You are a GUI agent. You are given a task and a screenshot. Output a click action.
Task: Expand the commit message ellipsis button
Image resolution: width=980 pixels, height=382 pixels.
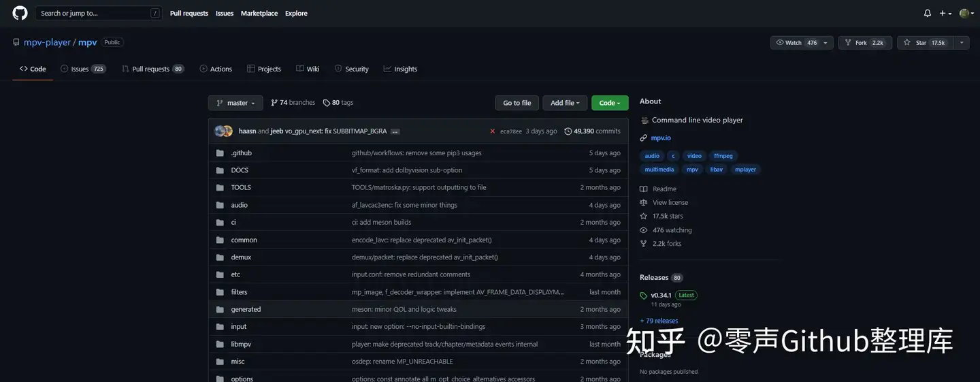click(x=395, y=131)
